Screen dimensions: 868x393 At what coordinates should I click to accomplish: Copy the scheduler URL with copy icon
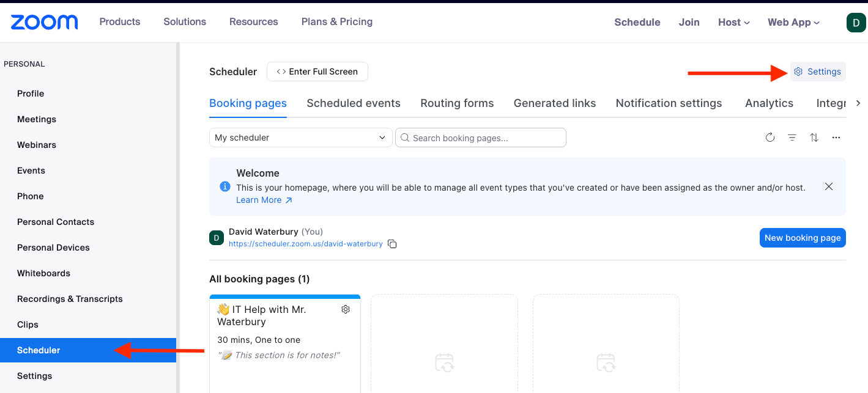393,244
